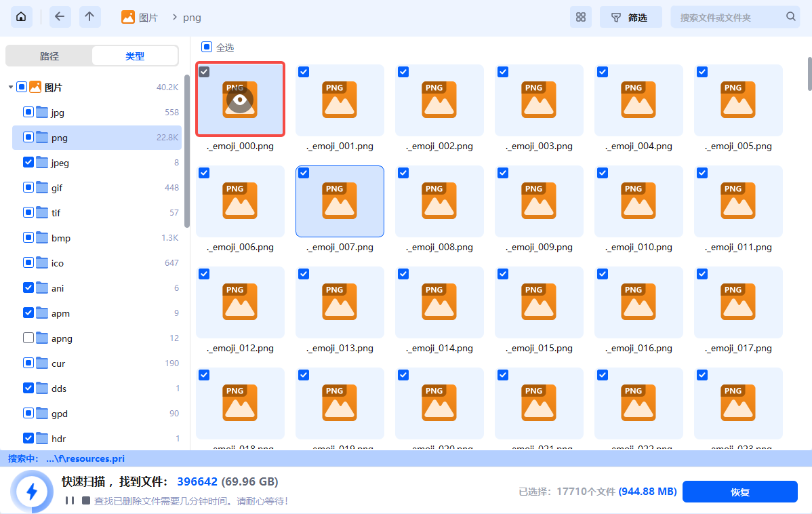
Task: Click the _emoji_016.png file name
Action: [638, 348]
